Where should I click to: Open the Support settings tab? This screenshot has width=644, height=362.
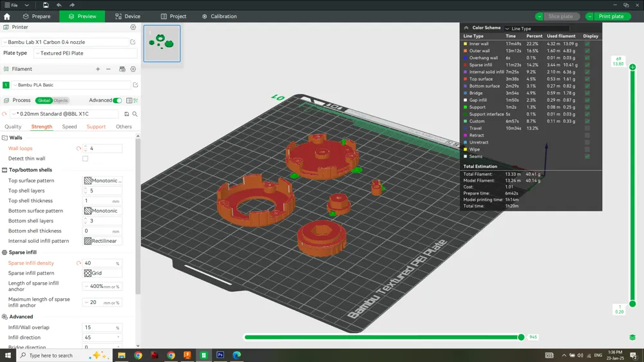coord(96,126)
